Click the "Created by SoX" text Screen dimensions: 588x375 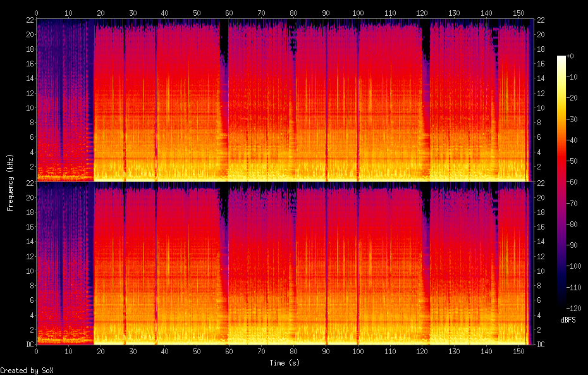click(27, 371)
